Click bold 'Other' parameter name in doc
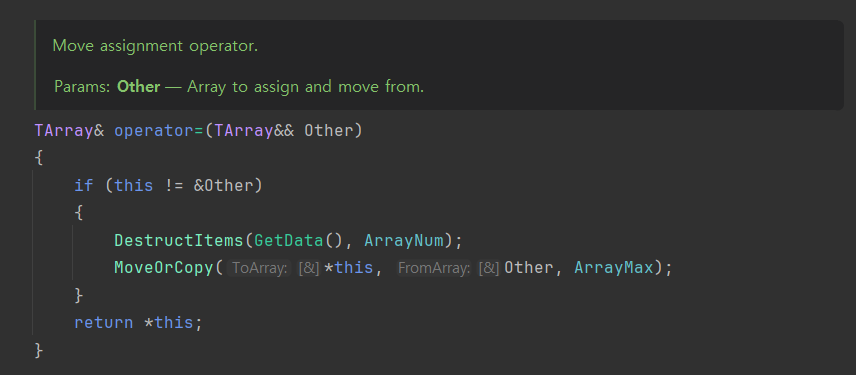This screenshot has height=375, width=856. click(139, 87)
